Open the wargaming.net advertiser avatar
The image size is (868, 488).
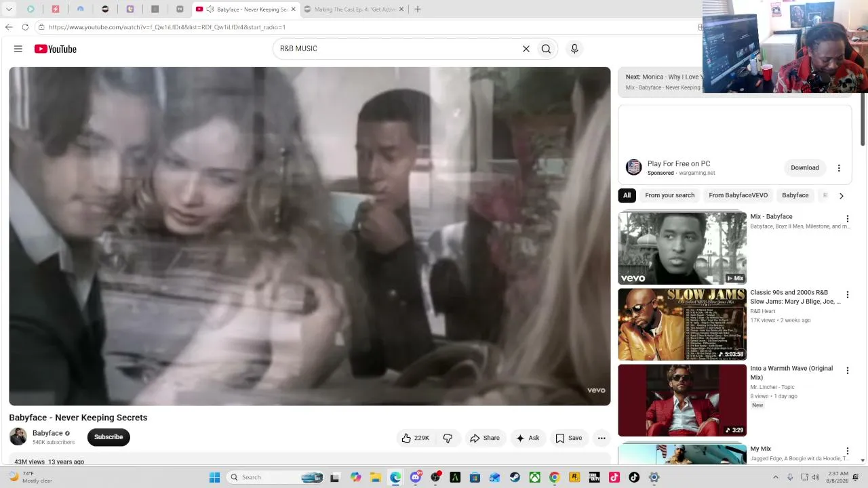point(634,167)
